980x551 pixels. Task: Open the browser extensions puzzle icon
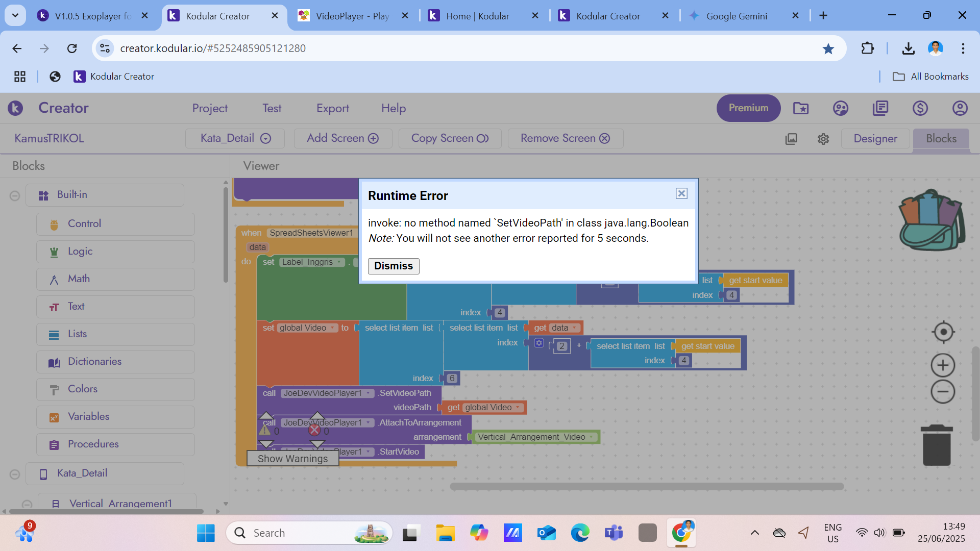pyautogui.click(x=867, y=48)
